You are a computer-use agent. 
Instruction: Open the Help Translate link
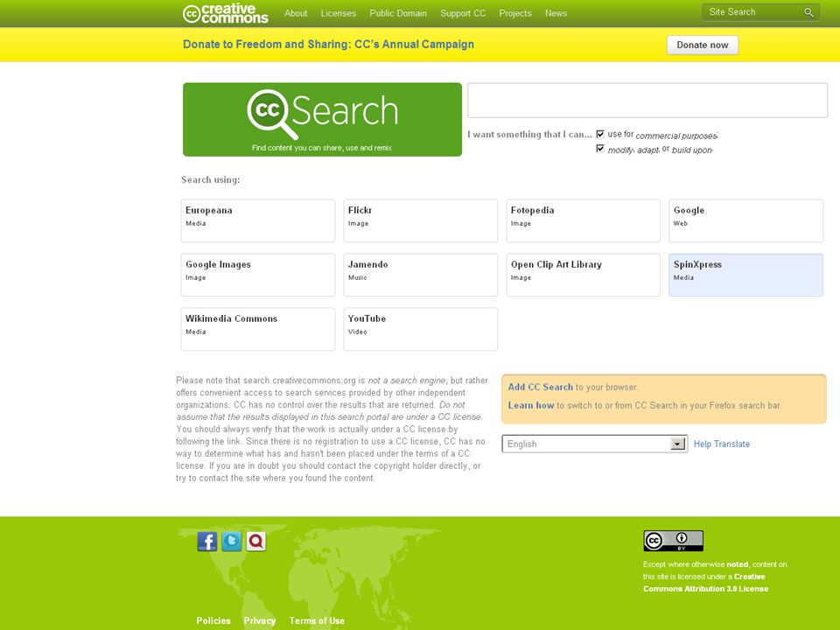[x=722, y=444]
